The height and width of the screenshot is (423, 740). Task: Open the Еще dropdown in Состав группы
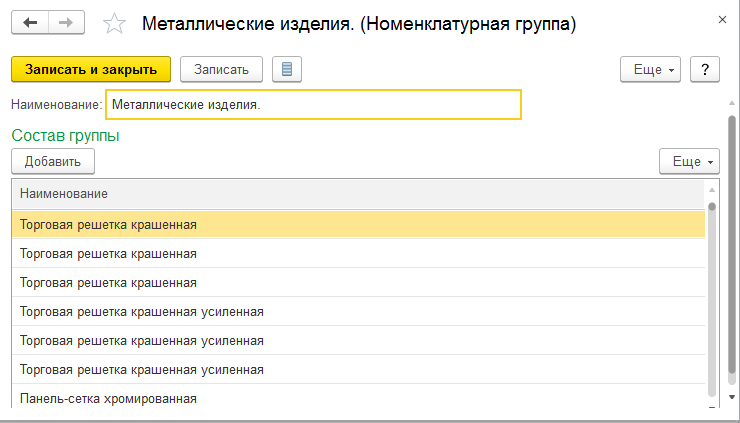[x=689, y=161]
